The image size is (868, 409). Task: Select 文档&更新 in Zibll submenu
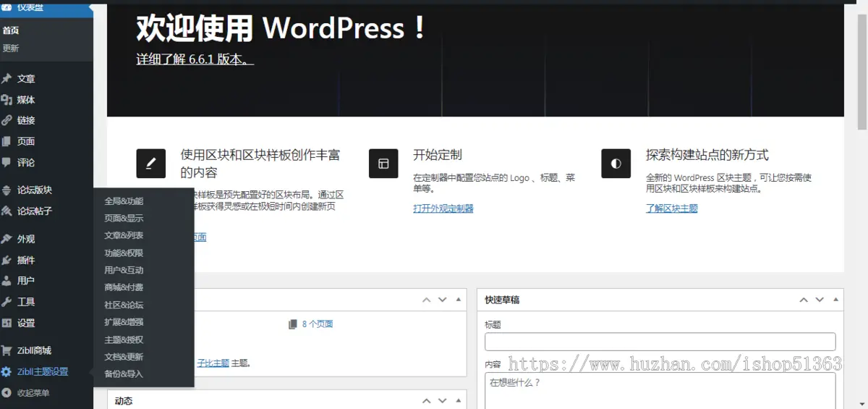tap(124, 357)
